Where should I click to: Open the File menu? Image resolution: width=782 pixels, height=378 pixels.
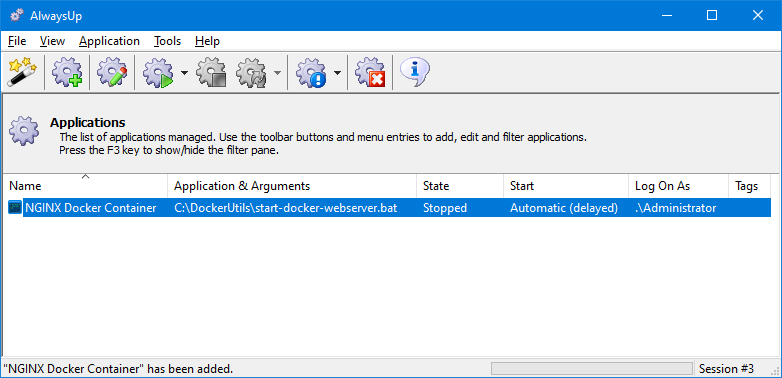[x=17, y=41]
